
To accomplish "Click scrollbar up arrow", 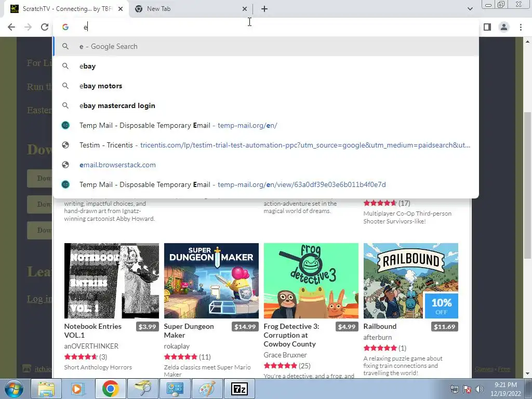I will (527, 42).
